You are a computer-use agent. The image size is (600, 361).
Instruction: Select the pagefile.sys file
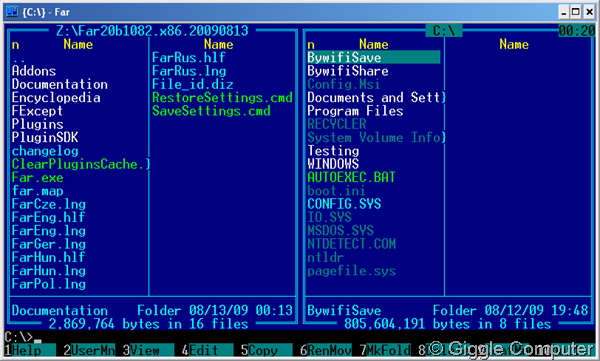pyautogui.click(x=351, y=271)
